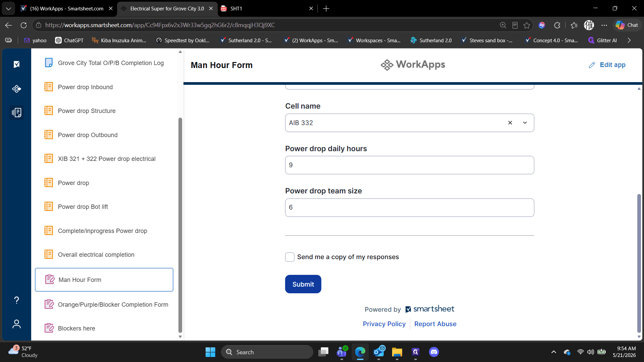Expand the Cell name dropdown arrow
This screenshot has width=644, height=362.
525,123
